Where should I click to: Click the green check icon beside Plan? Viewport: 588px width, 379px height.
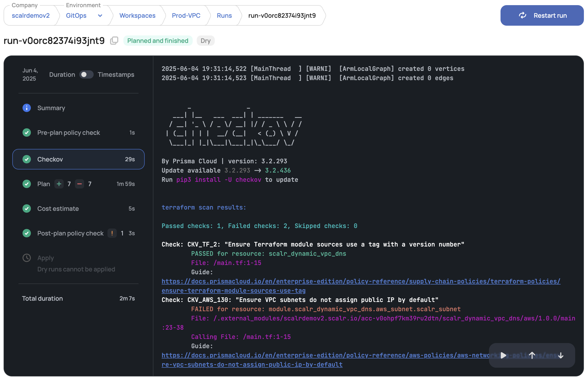coord(27,184)
